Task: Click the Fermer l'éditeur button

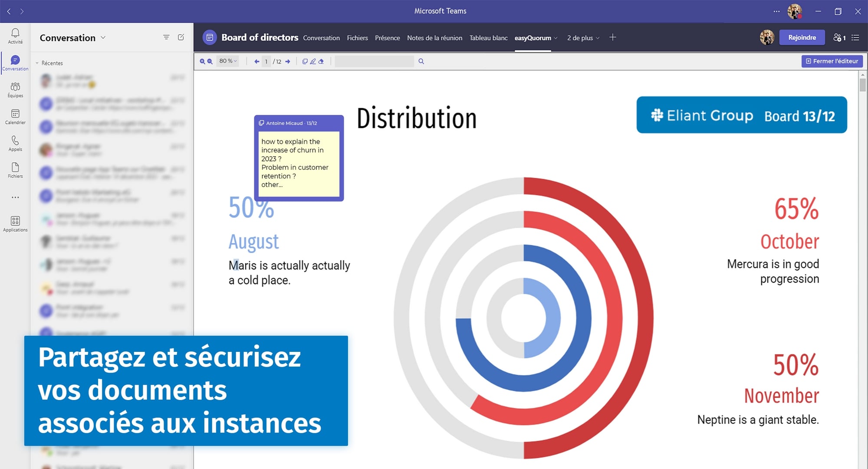Action: [832, 61]
